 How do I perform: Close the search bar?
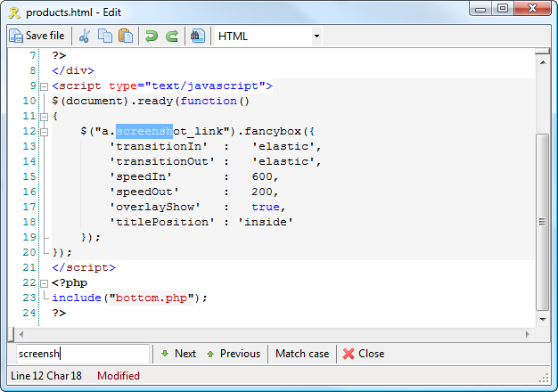[364, 354]
